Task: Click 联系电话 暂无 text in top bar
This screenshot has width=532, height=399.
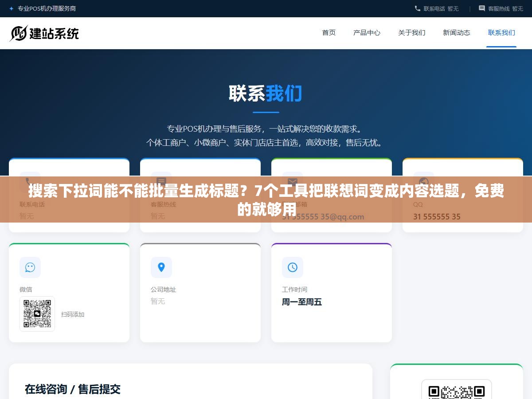Action: click(x=441, y=8)
